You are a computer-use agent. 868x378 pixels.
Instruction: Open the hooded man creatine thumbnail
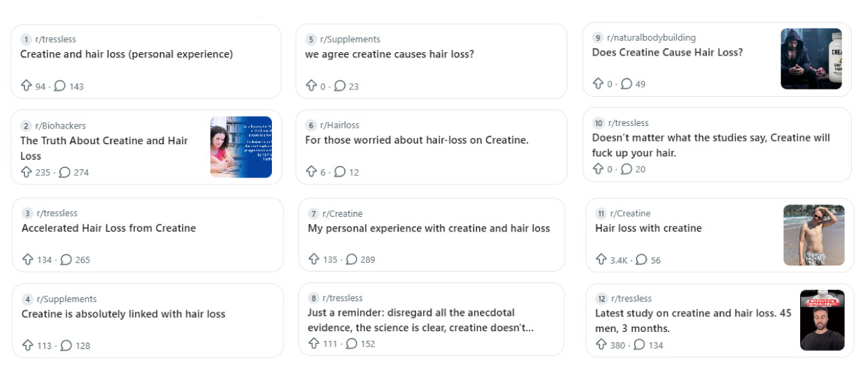tap(811, 59)
